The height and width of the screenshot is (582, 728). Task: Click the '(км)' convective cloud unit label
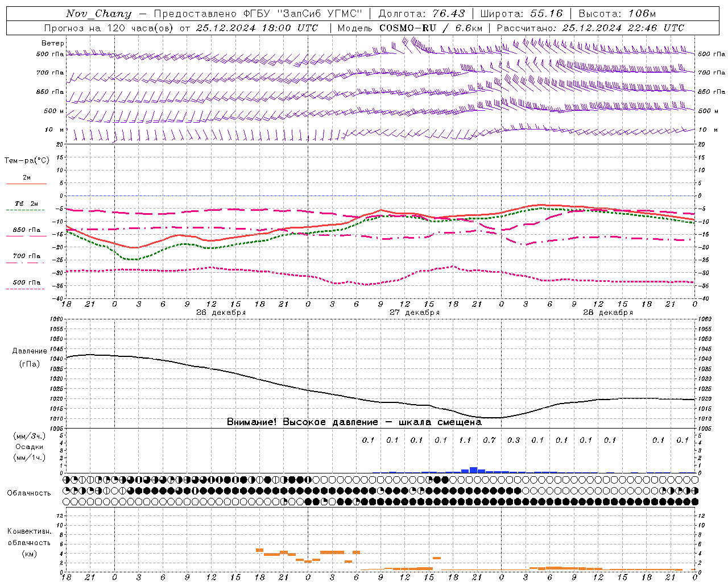(x=29, y=554)
